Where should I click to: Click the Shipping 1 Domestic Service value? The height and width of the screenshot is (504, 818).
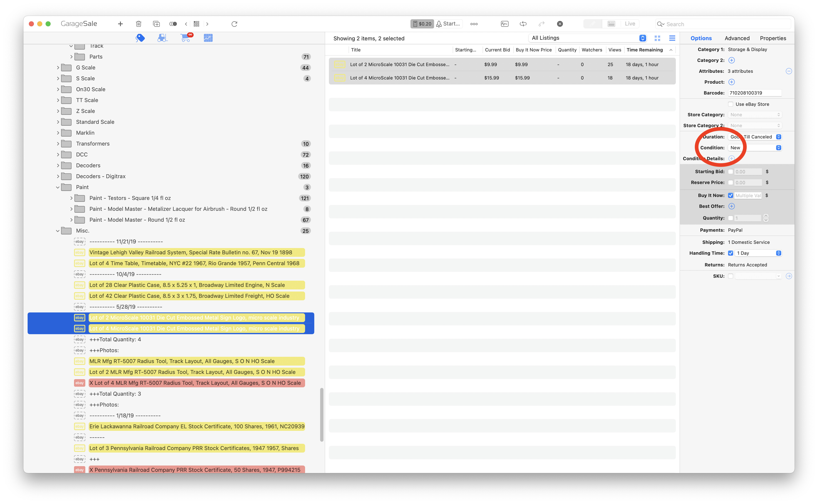(x=748, y=242)
